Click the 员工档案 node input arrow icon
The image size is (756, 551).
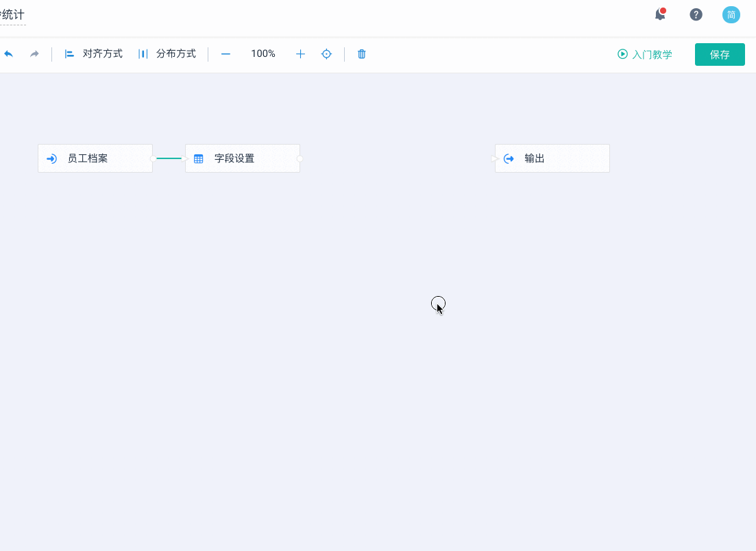click(x=51, y=158)
